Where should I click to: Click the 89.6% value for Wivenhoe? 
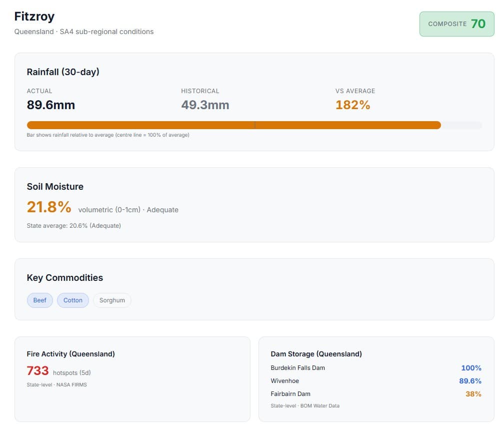470,381
